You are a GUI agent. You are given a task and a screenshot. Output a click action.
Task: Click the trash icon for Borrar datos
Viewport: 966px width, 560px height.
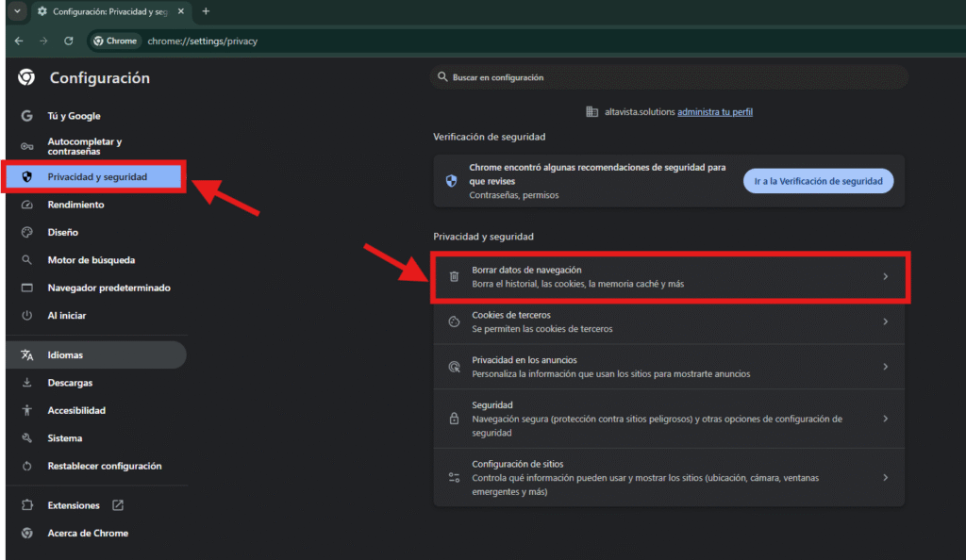point(454,276)
